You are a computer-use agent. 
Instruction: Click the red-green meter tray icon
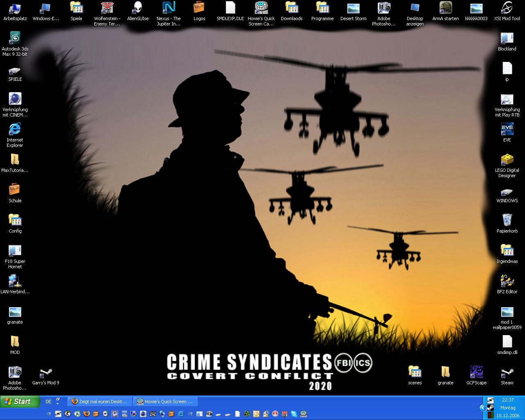(x=490, y=415)
